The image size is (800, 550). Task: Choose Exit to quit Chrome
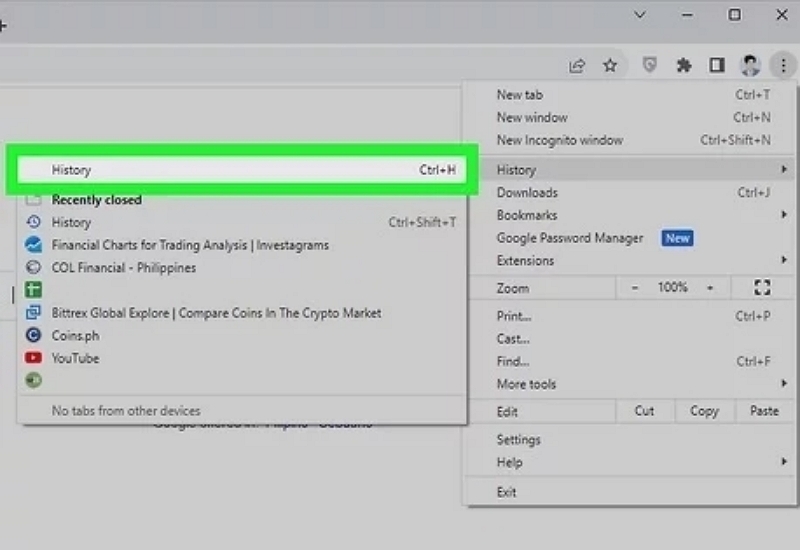pyautogui.click(x=631, y=492)
